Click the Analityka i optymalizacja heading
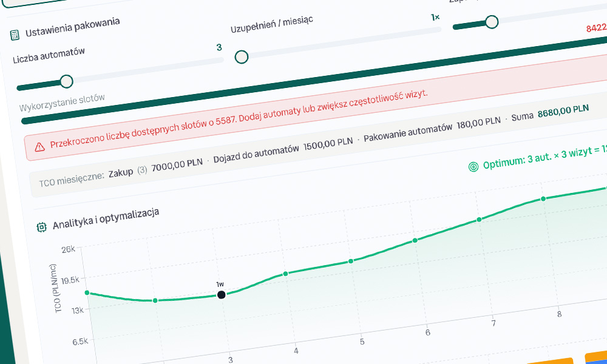Viewport: 607px width, 364px height. coord(106,219)
